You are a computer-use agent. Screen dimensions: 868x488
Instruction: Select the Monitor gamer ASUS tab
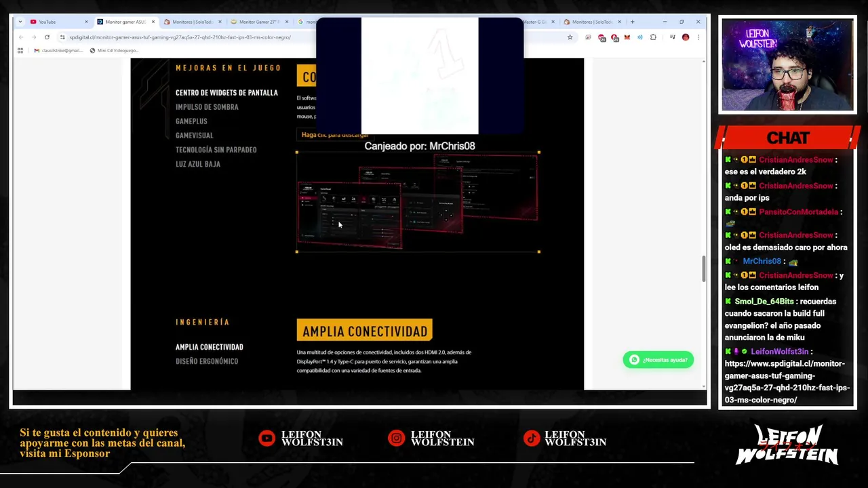pos(125,22)
